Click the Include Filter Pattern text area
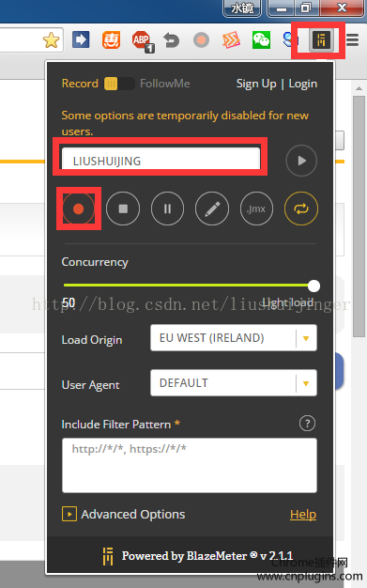367x588 pixels. 190,465
